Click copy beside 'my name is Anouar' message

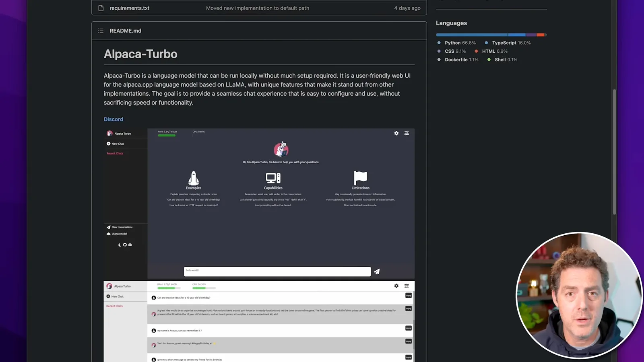(x=409, y=328)
